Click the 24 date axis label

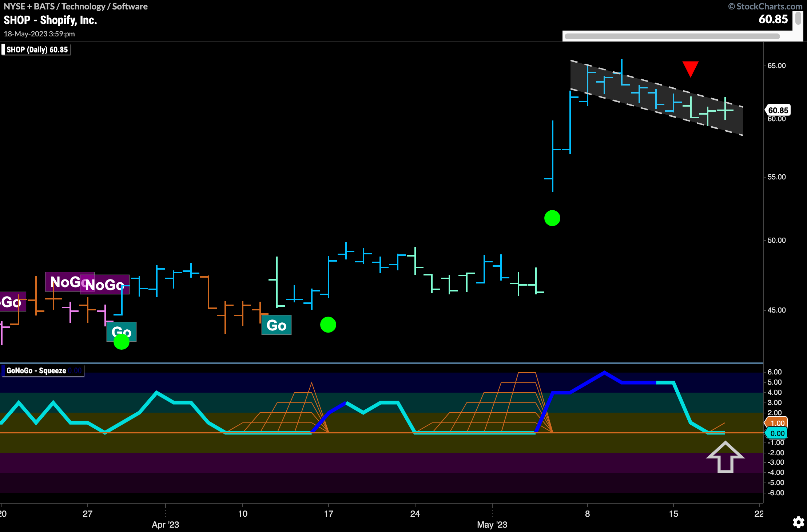click(415, 513)
